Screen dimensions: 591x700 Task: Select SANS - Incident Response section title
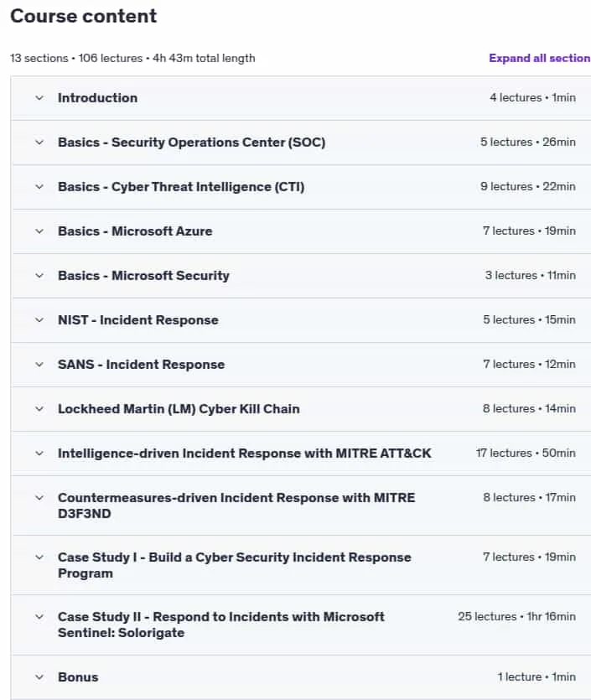(x=141, y=365)
